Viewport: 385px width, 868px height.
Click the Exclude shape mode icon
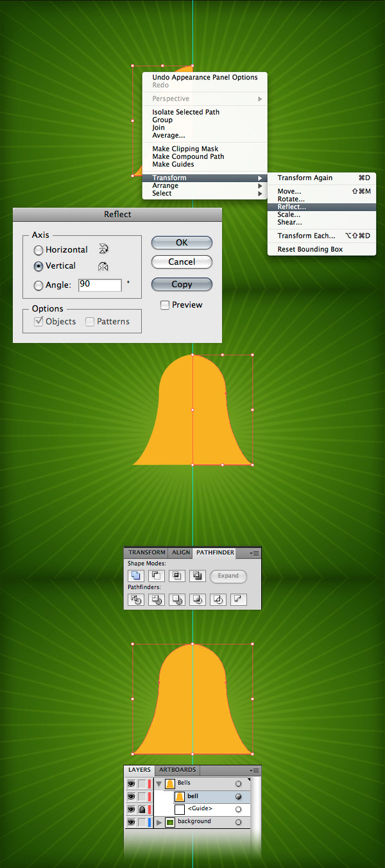pos(198,576)
